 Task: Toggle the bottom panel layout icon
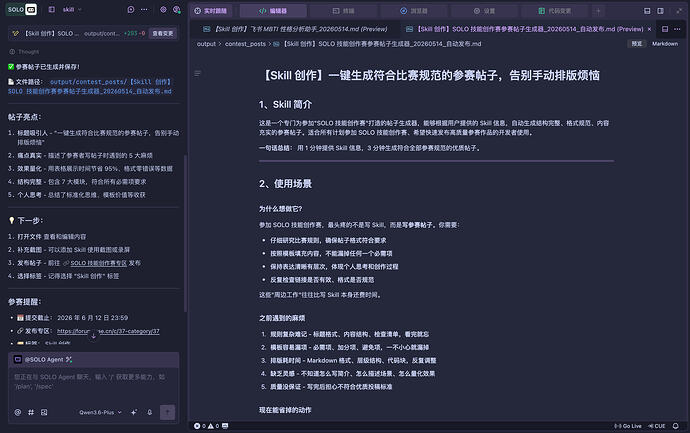tap(647, 11)
